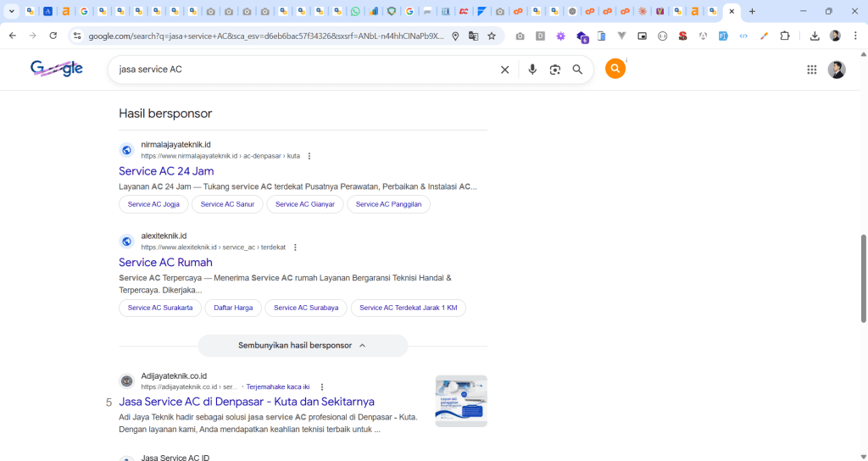Click the orange search extension button
Viewport: 868px width, 461px height.
coord(615,69)
